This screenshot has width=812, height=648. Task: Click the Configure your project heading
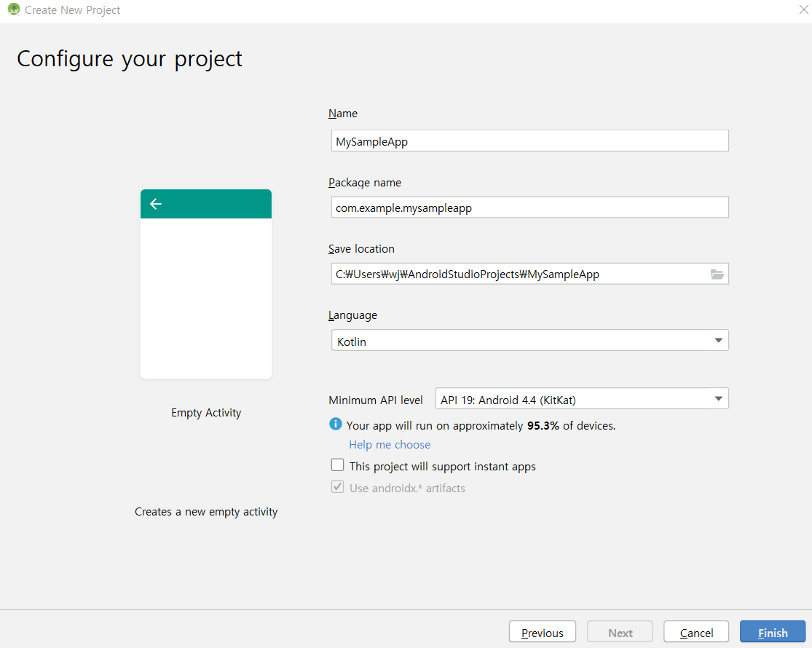[x=130, y=60]
